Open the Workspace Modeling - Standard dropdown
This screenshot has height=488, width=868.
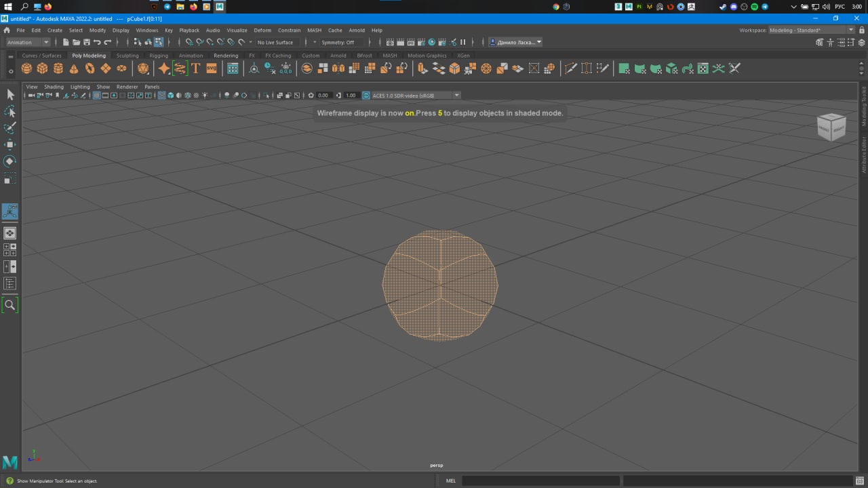(x=812, y=30)
